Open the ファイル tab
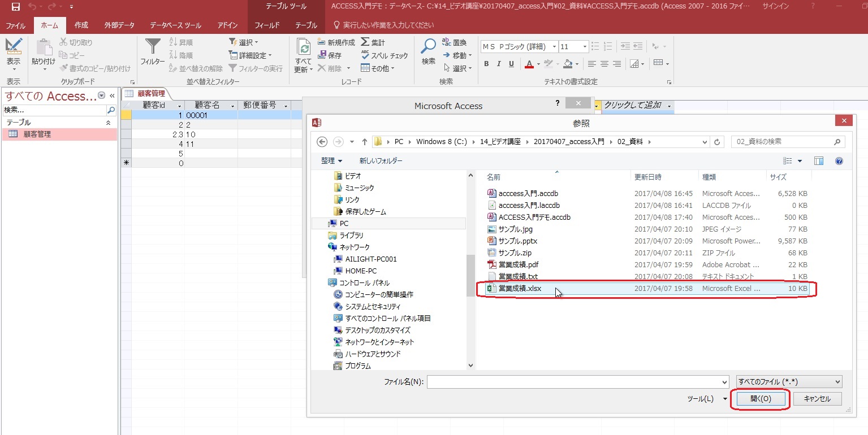868x435 pixels. click(x=16, y=25)
